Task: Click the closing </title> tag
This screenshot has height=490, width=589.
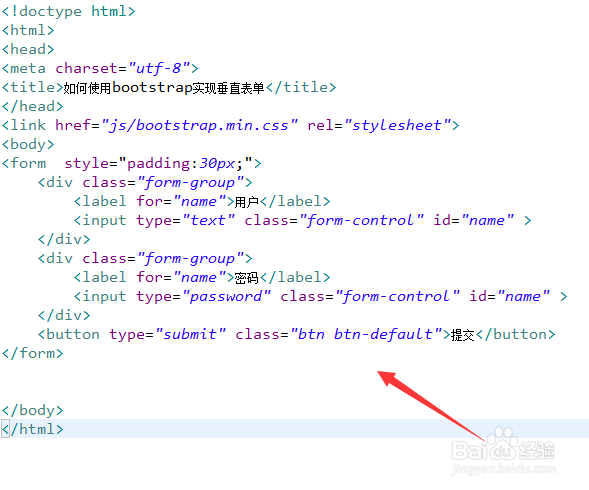Action: pos(301,88)
